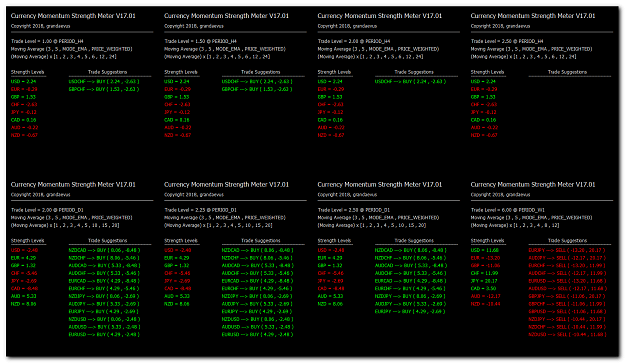
Task: Select the AUDUSD SELL trade suggestion
Action: coord(567,288)
